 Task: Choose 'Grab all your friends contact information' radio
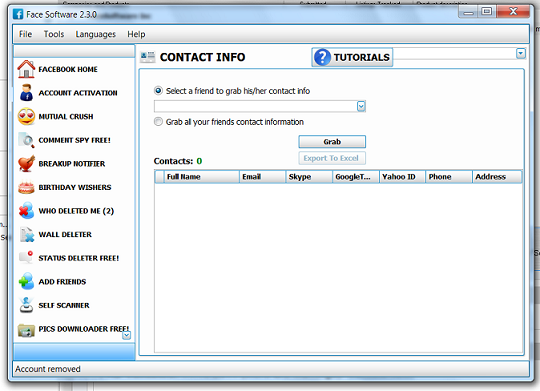coord(158,122)
